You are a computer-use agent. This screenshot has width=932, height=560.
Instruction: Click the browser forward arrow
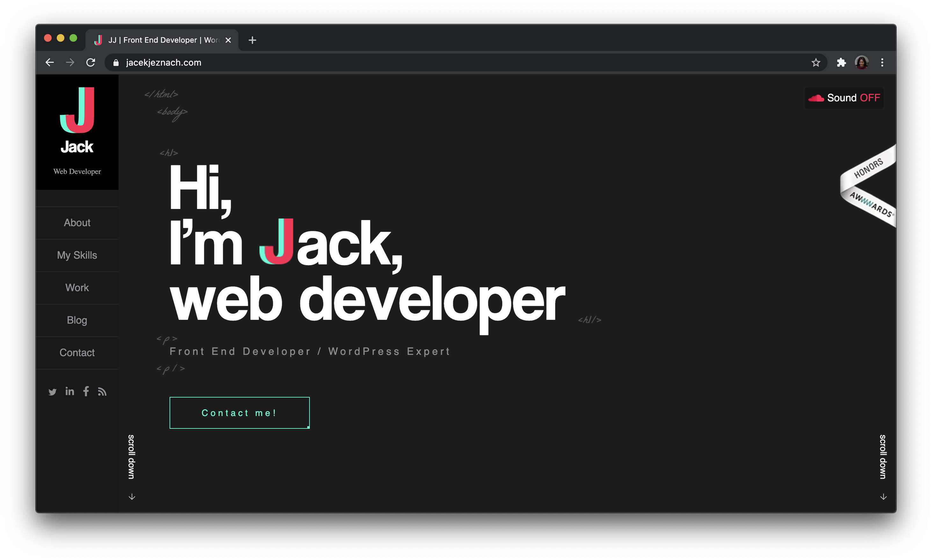tap(70, 62)
